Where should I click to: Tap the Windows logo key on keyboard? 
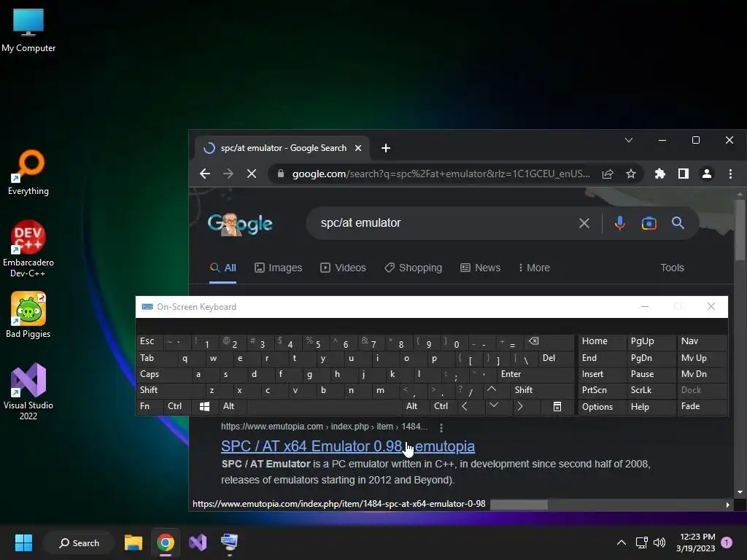(204, 406)
